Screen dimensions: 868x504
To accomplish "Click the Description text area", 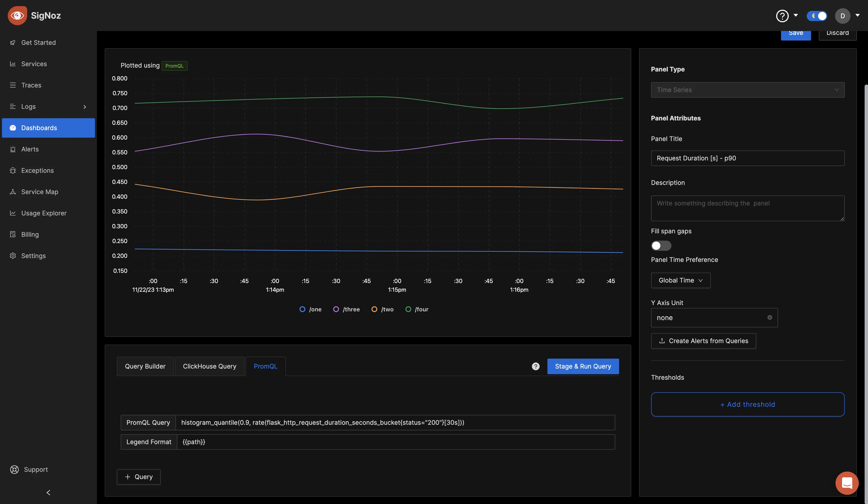I will tap(747, 208).
